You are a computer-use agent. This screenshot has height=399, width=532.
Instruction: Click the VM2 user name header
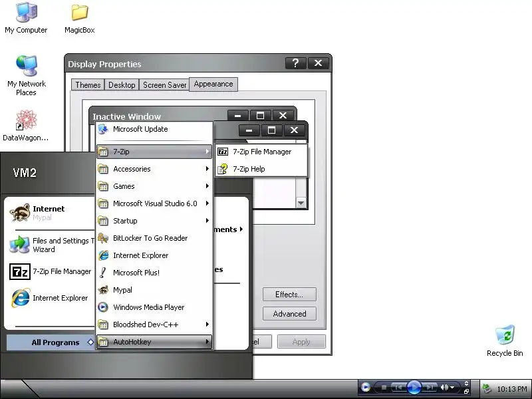(25, 173)
